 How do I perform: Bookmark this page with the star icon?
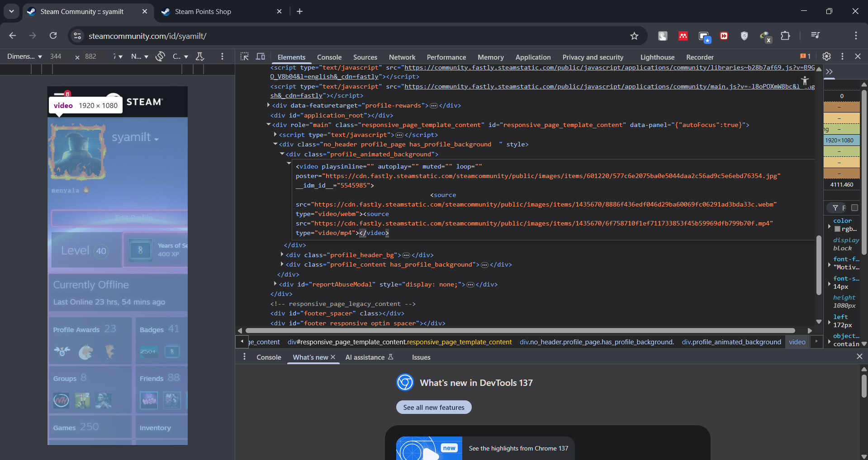click(634, 36)
